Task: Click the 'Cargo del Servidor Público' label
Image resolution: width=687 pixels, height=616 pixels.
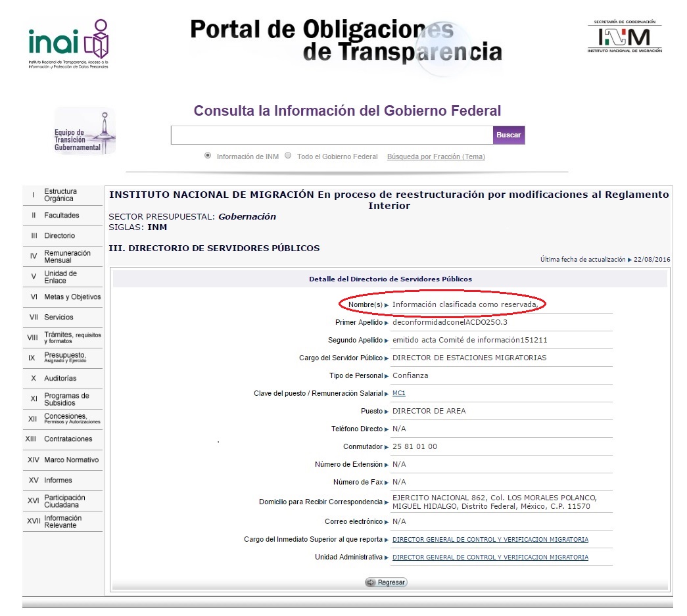Action: coord(341,358)
